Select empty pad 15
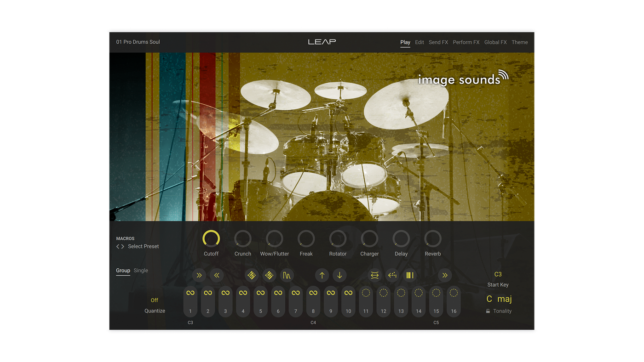 pos(436,301)
